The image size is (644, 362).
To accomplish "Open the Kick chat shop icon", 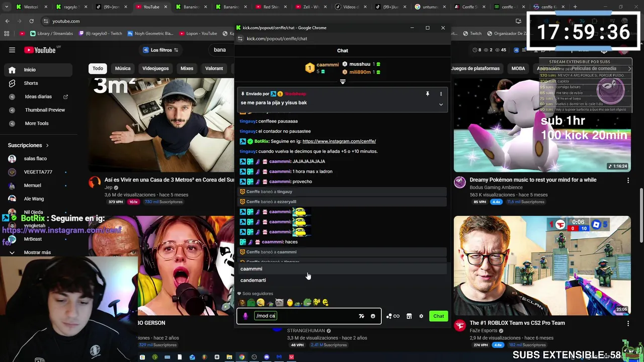I will (409, 316).
